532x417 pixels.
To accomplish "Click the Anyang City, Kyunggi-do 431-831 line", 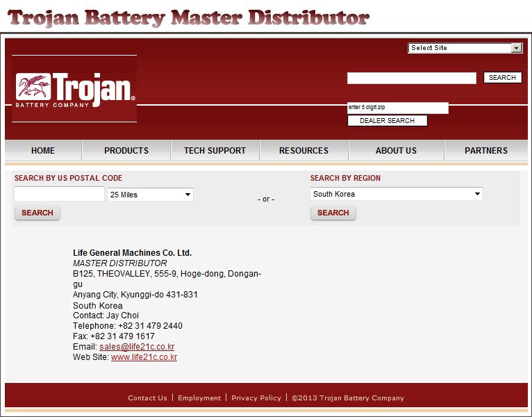I will point(135,295).
